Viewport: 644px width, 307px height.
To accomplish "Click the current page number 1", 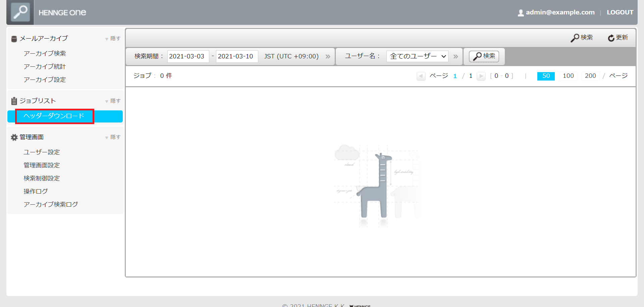I will tap(455, 76).
